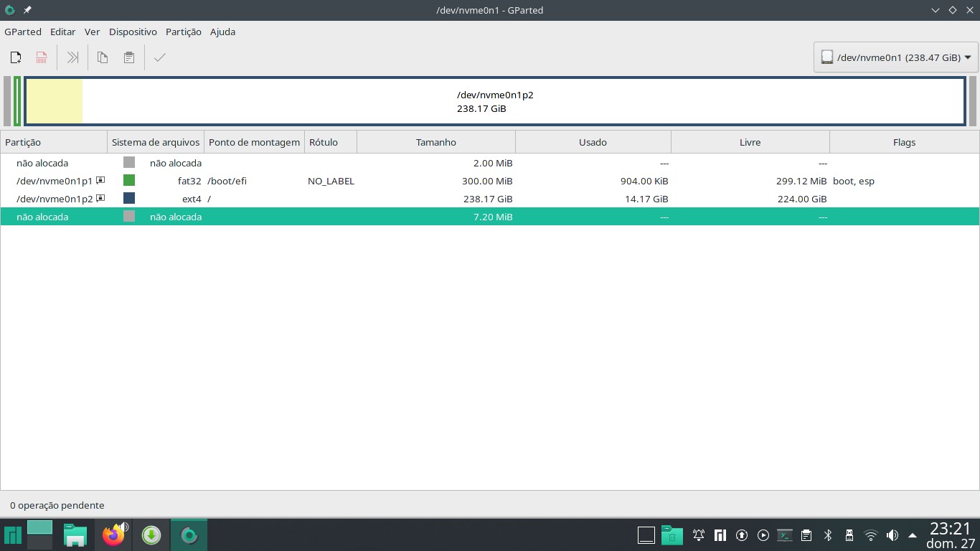Click the GParted app icon in the title bar
The image size is (980, 551).
(9, 10)
